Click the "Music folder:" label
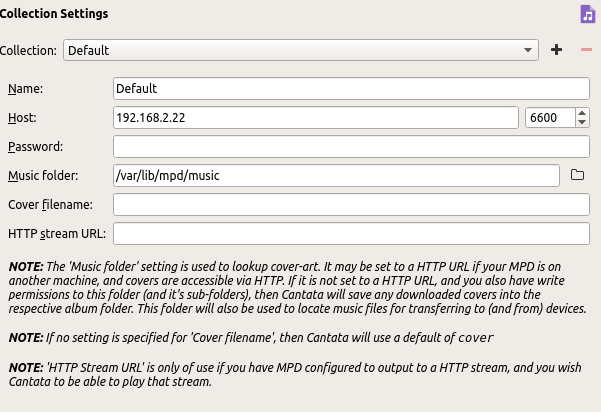 pyautogui.click(x=44, y=176)
